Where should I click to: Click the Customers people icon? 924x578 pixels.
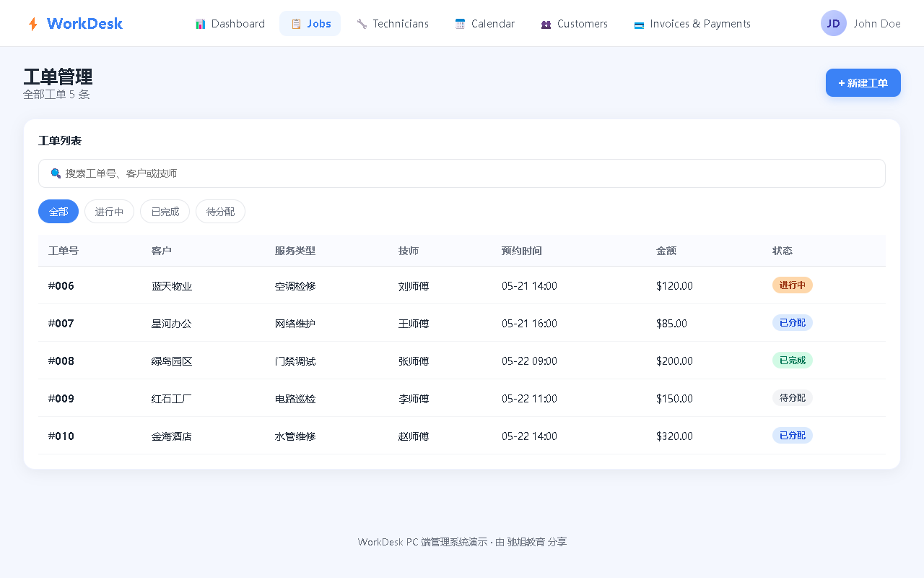(x=546, y=24)
